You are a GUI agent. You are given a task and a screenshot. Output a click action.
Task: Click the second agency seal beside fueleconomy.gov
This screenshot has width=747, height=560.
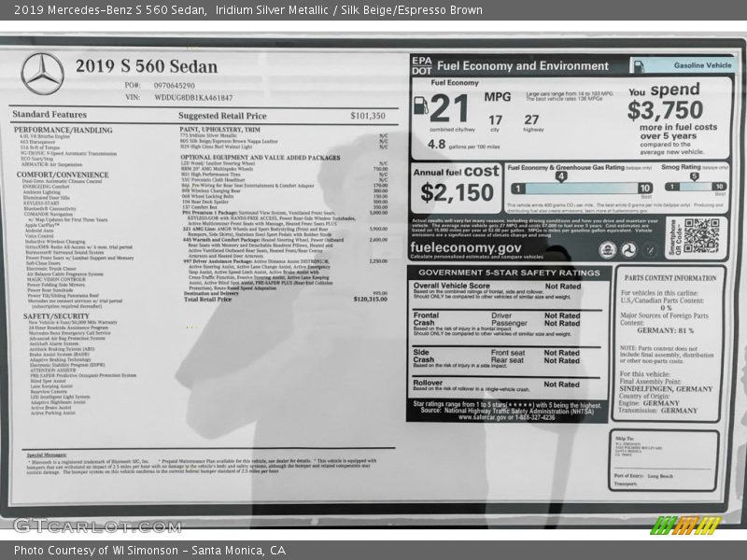[x=628, y=249]
